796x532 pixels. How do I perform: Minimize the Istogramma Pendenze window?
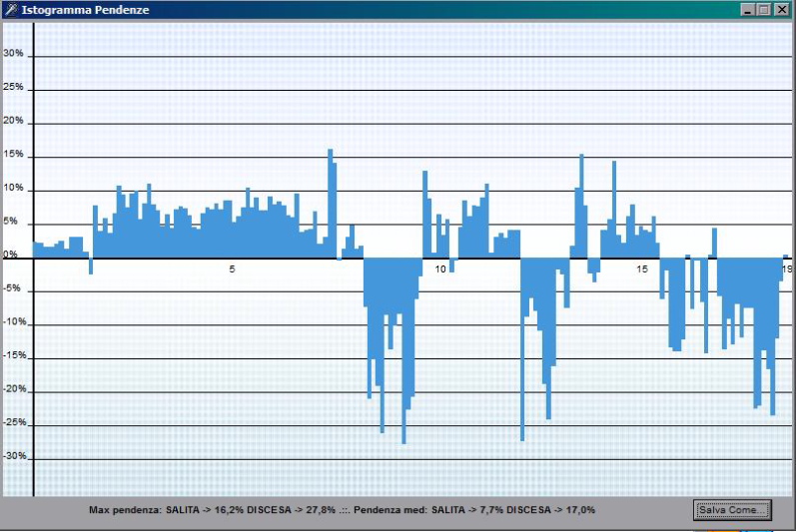(x=747, y=9)
